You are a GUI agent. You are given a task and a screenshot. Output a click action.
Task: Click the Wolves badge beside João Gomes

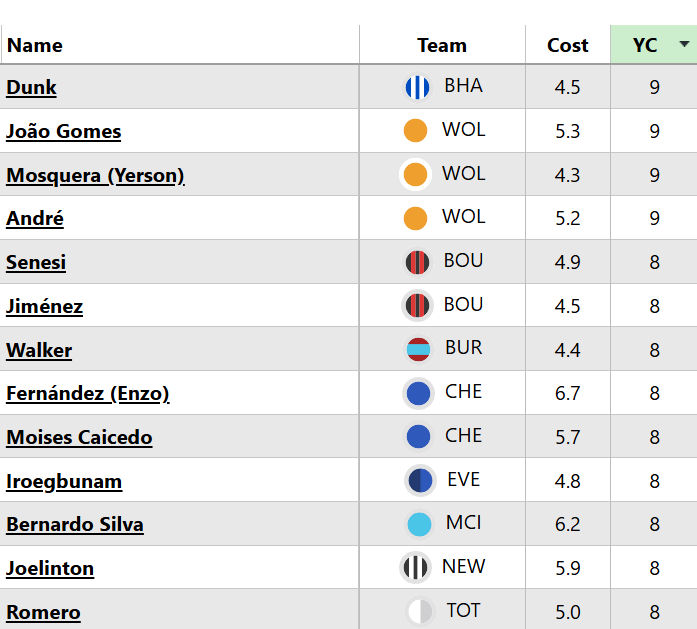[x=415, y=131]
